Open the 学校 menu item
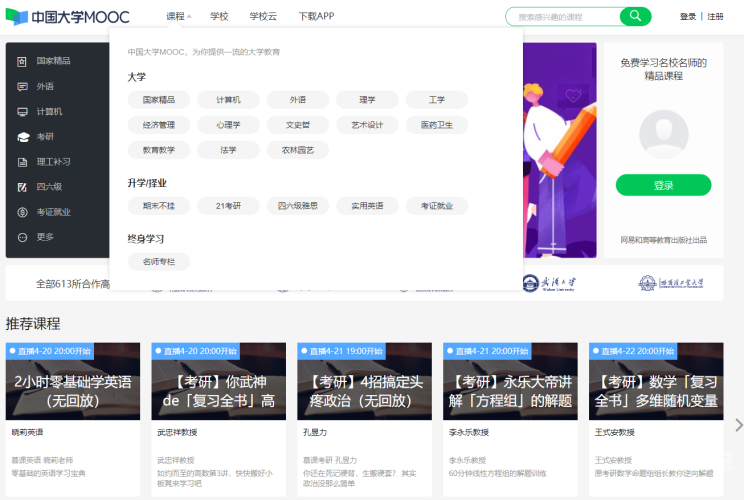This screenshot has width=744, height=500. click(x=219, y=17)
